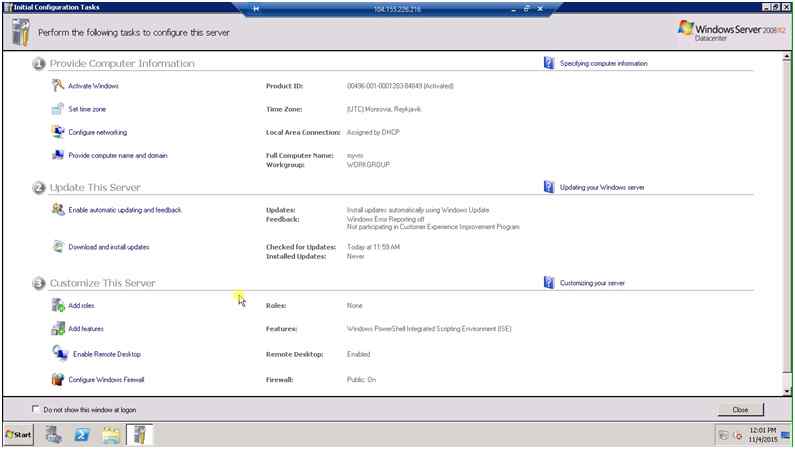Open the Configure Windows Firewall link
This screenshot has width=795, height=449.
106,380
